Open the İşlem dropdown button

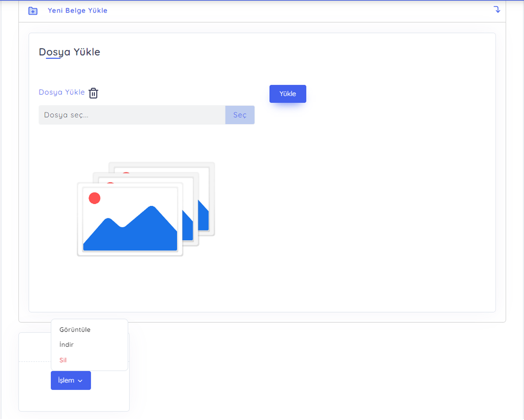[x=70, y=381]
